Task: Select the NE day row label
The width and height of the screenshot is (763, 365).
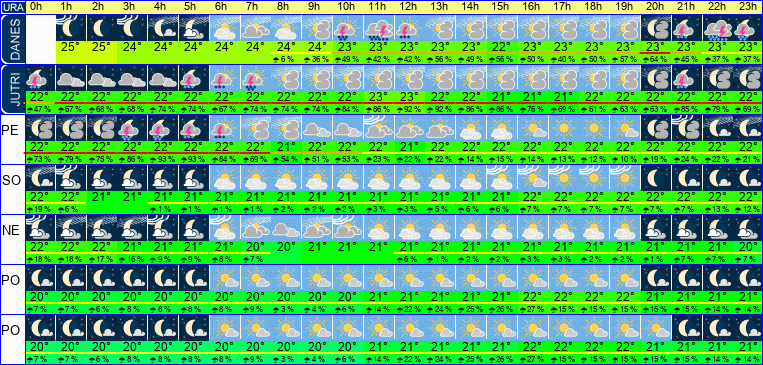Action: click(12, 231)
